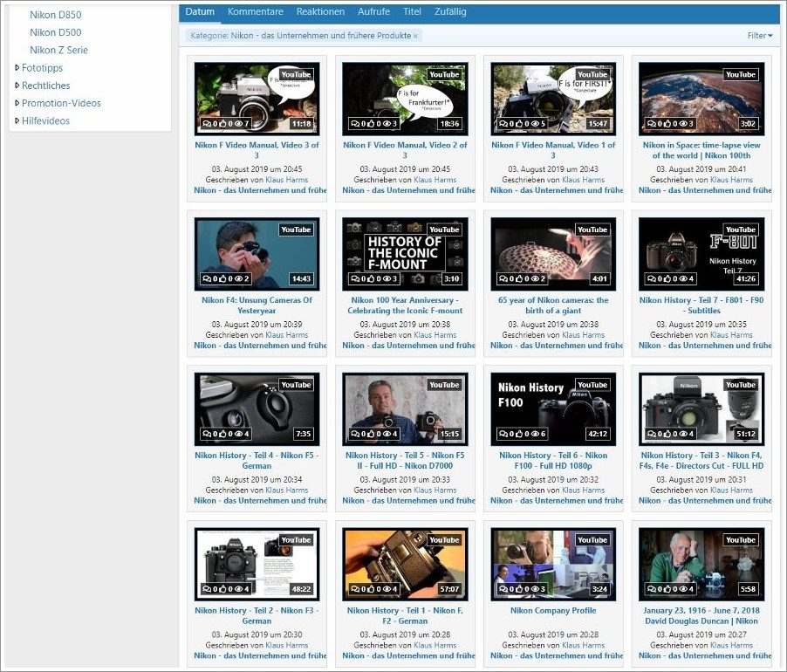This screenshot has height=672, width=787.
Task: Click views eye icon on David Douglas Duncan thumbnail
Action: tap(683, 589)
